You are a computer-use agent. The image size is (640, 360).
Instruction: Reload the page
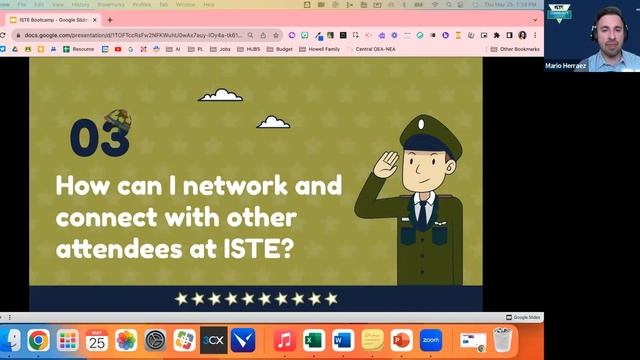coord(2,36)
